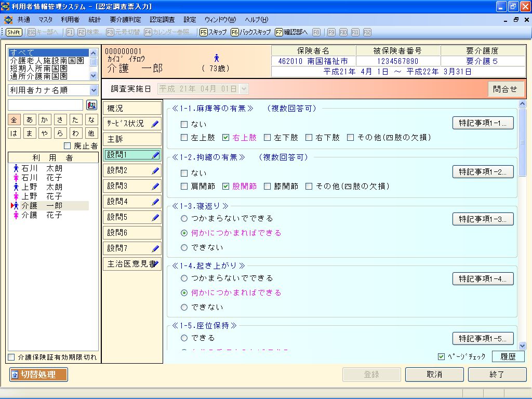Click the 切替処理 icon button
Viewport: 532px width, 399px height.
[x=38, y=375]
